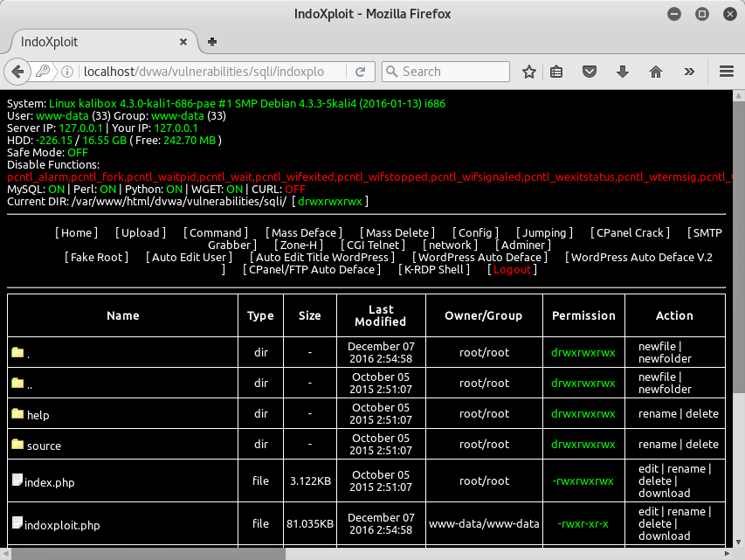Click the folder icon for current directory dot
Image resolution: width=745 pixels, height=560 pixels.
[x=17, y=352]
